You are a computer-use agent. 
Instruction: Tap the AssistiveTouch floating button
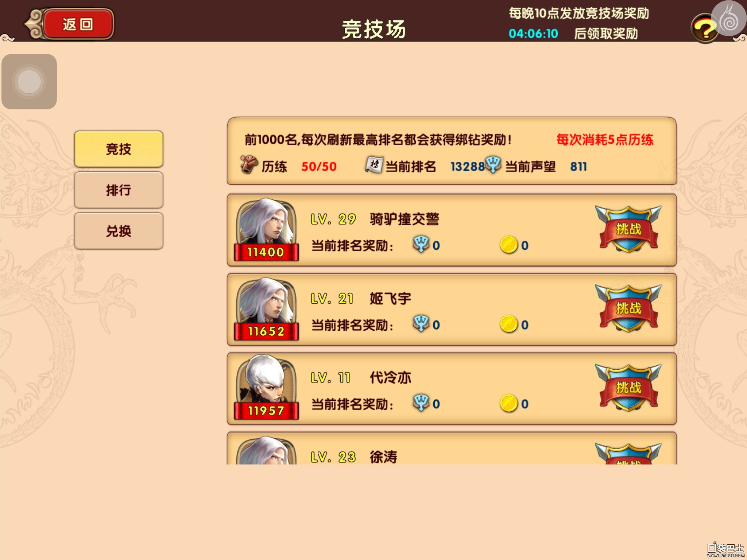29,82
